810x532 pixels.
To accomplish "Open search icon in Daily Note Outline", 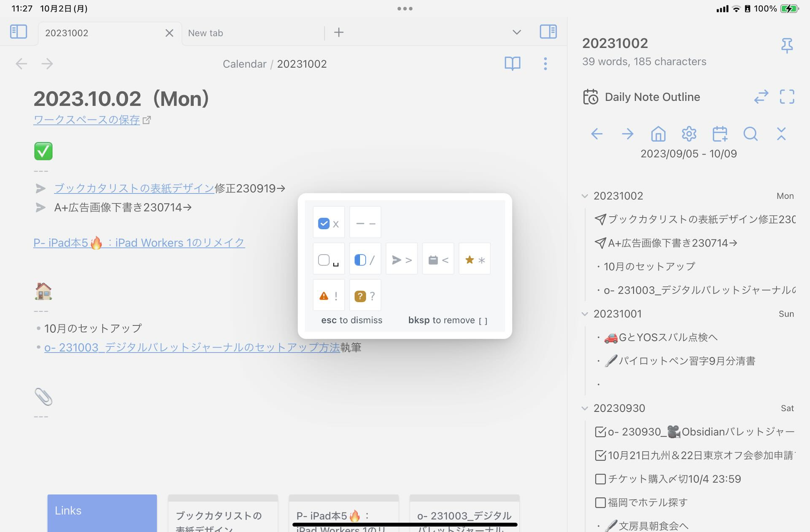I will 750,134.
